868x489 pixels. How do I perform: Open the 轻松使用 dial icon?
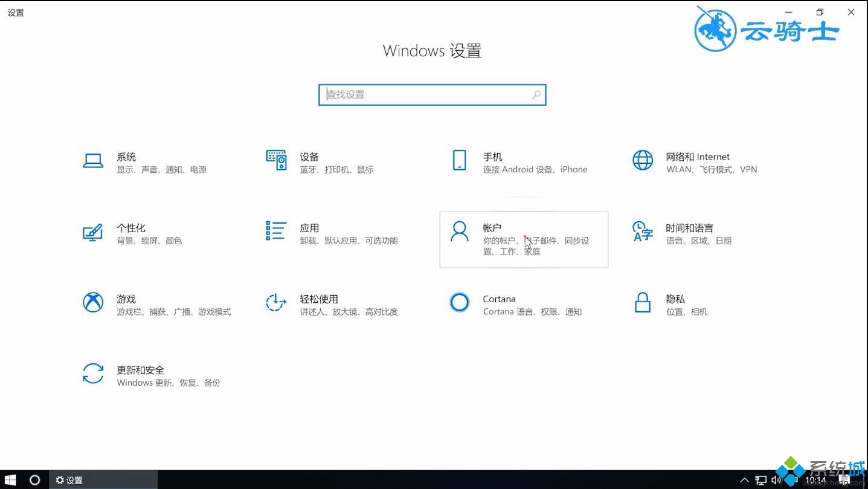pos(276,302)
